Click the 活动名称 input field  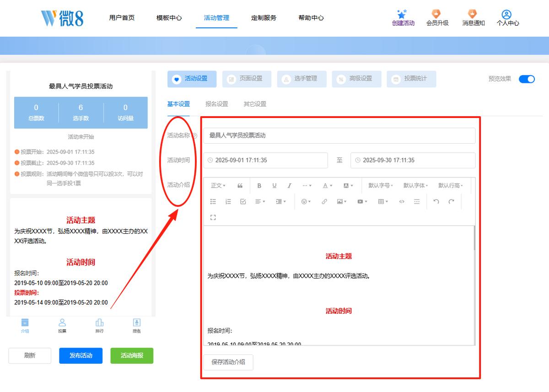click(x=339, y=135)
